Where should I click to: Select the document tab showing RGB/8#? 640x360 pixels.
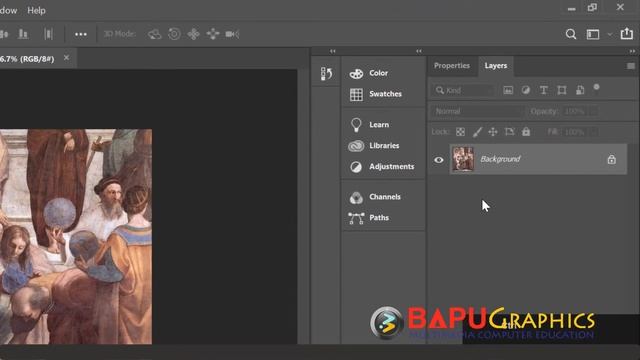(x=27, y=59)
